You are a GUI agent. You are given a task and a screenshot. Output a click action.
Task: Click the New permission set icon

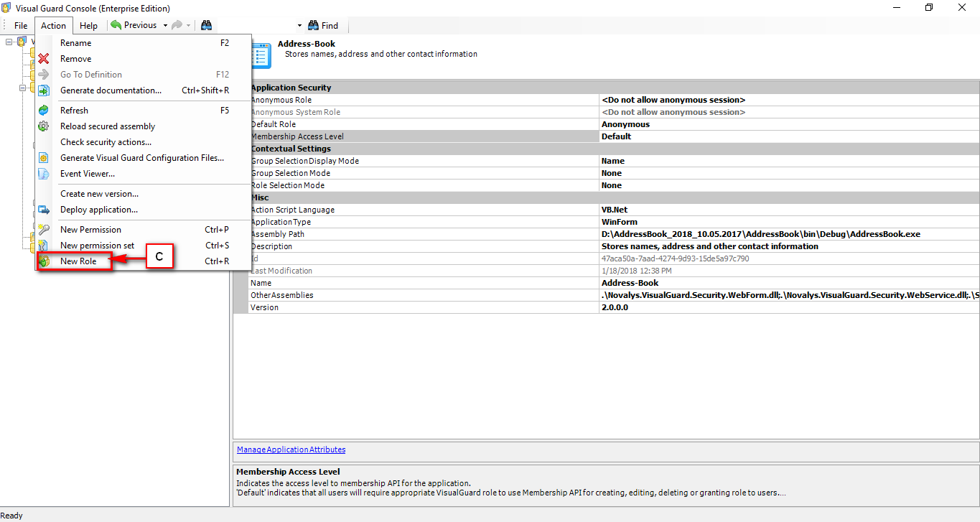click(43, 245)
